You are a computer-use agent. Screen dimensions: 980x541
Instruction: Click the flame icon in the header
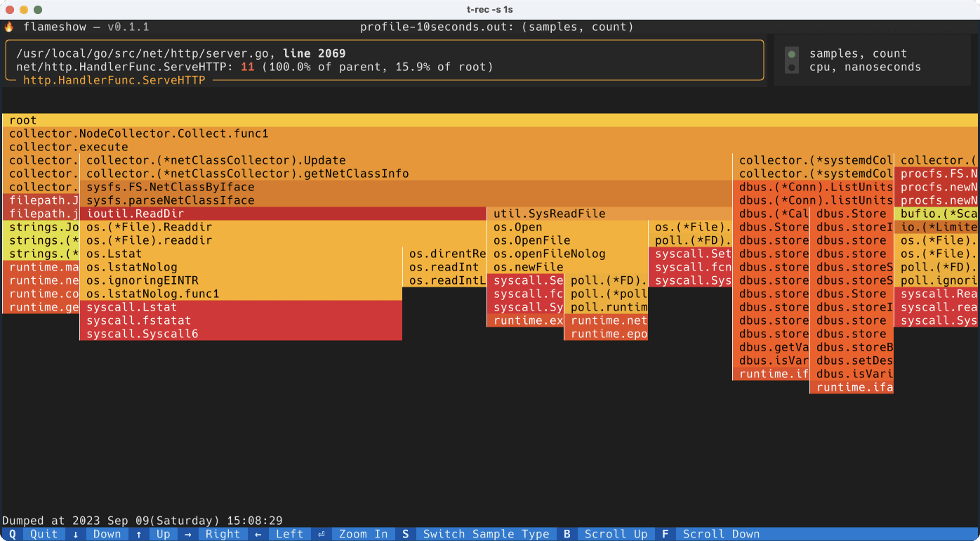tap(10, 27)
